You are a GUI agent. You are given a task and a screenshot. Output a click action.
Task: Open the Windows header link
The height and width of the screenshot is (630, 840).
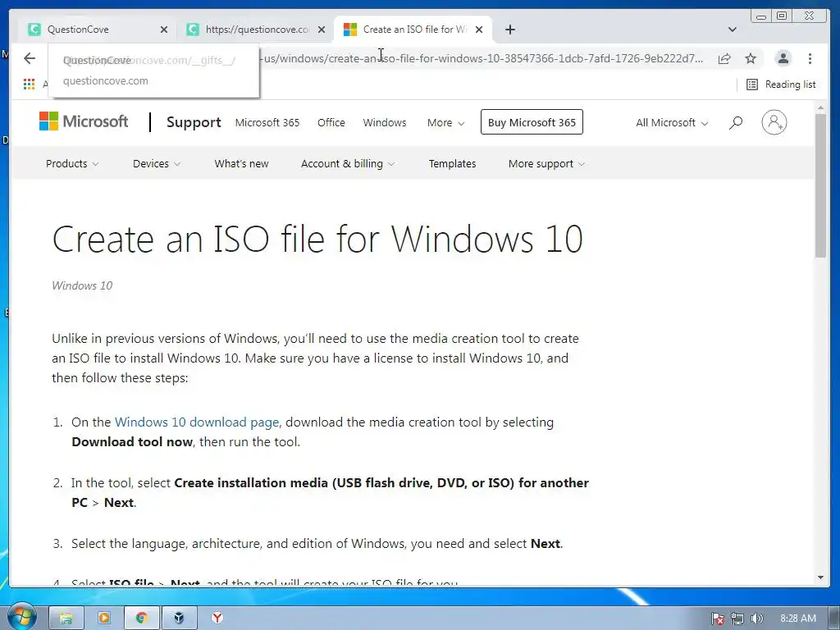385,123
